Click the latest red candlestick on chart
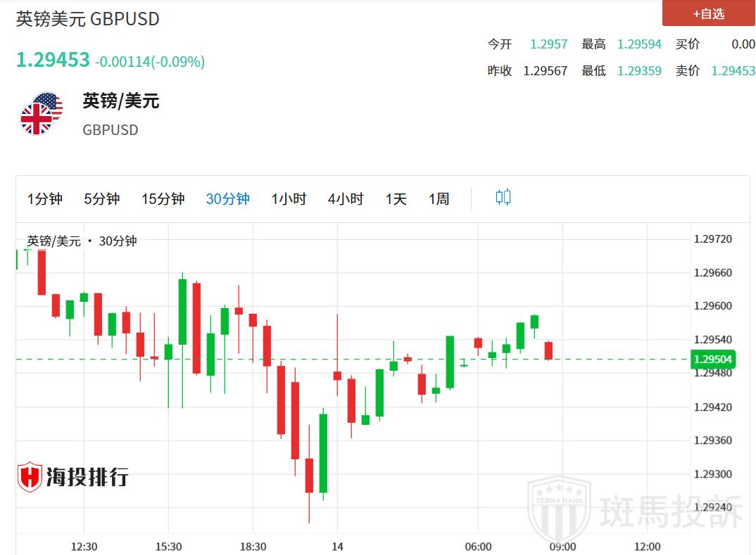756x555 pixels. [548, 350]
